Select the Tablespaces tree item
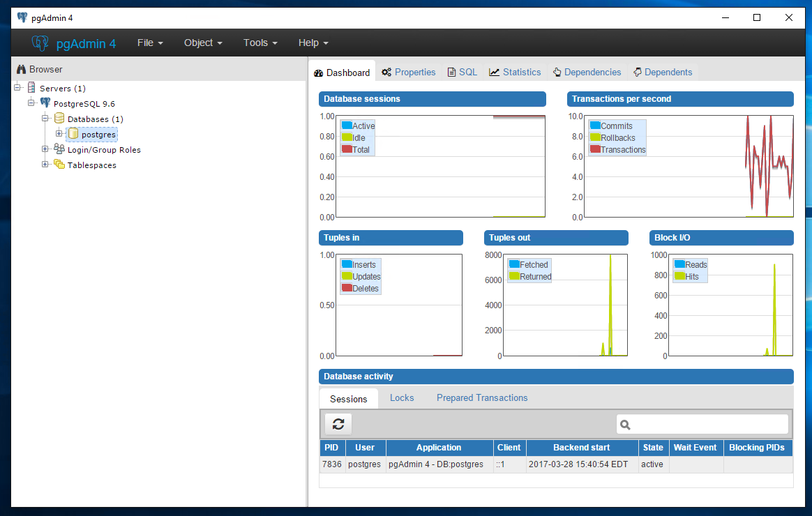 91,165
